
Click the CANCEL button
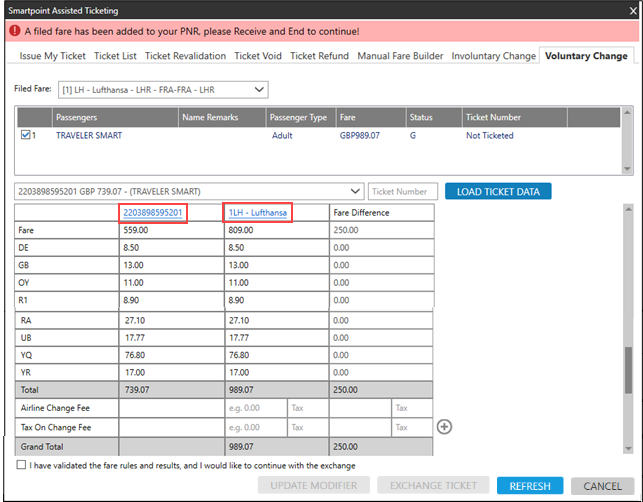click(x=602, y=486)
